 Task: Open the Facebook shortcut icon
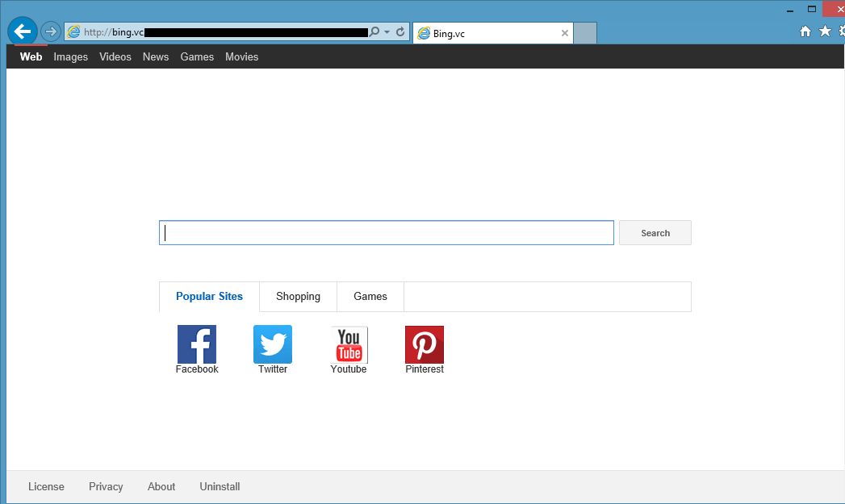(x=197, y=344)
